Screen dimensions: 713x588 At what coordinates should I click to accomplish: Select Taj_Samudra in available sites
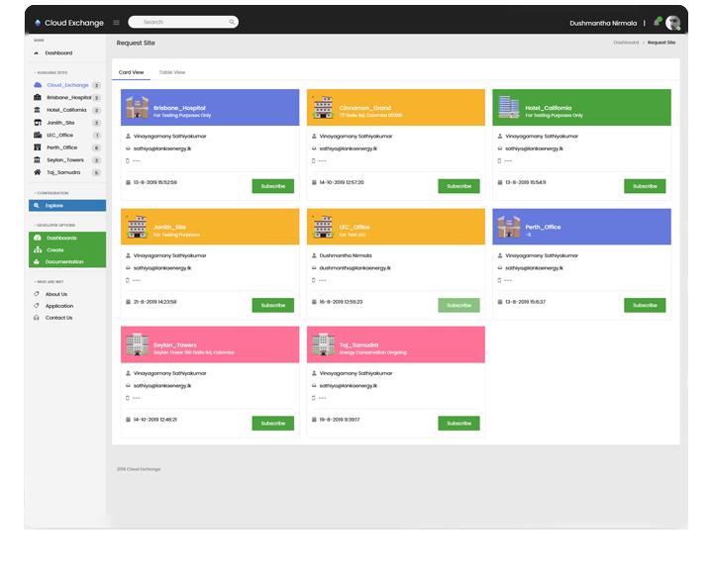pos(62,172)
